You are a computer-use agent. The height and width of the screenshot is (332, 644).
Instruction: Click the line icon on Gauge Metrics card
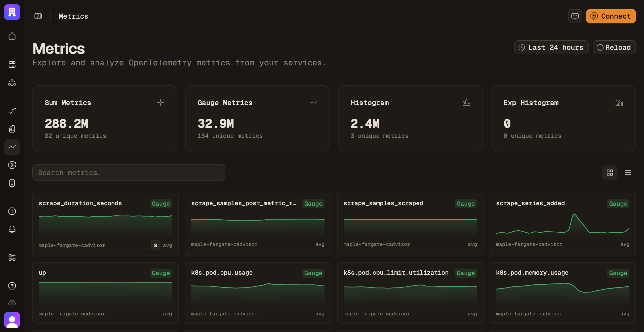(313, 103)
